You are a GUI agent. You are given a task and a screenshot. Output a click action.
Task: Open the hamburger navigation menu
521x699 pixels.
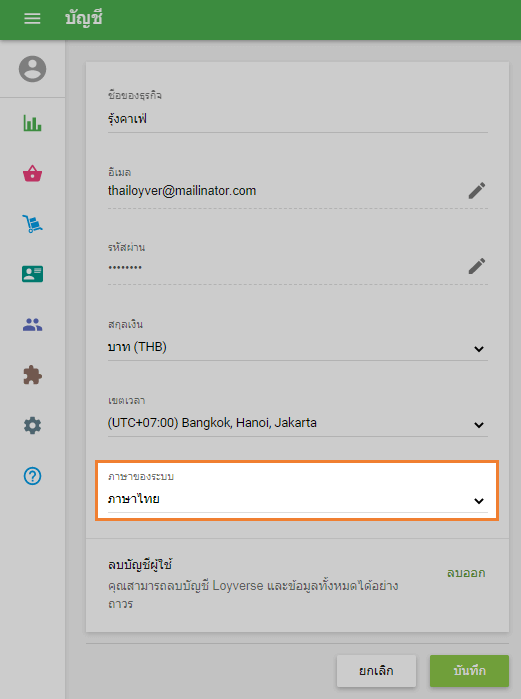click(x=32, y=18)
